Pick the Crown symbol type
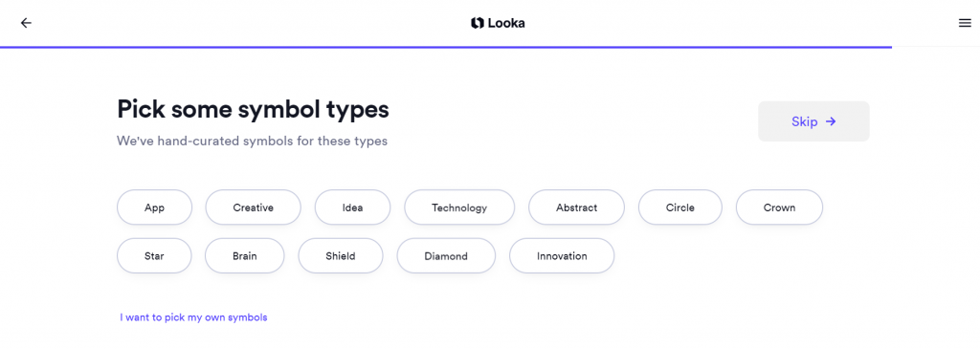Screen dimensions: 980x349 tap(779, 207)
